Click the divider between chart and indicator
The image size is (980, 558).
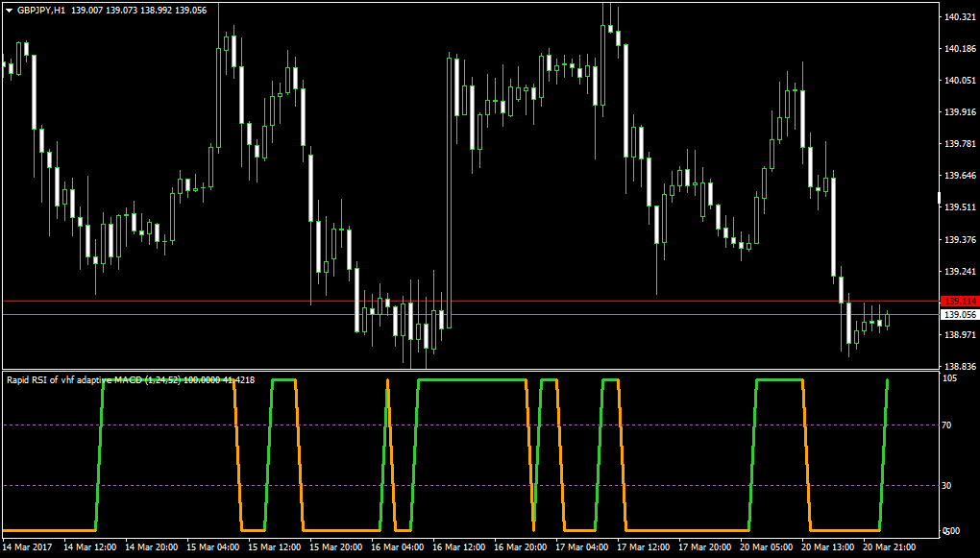(469, 371)
